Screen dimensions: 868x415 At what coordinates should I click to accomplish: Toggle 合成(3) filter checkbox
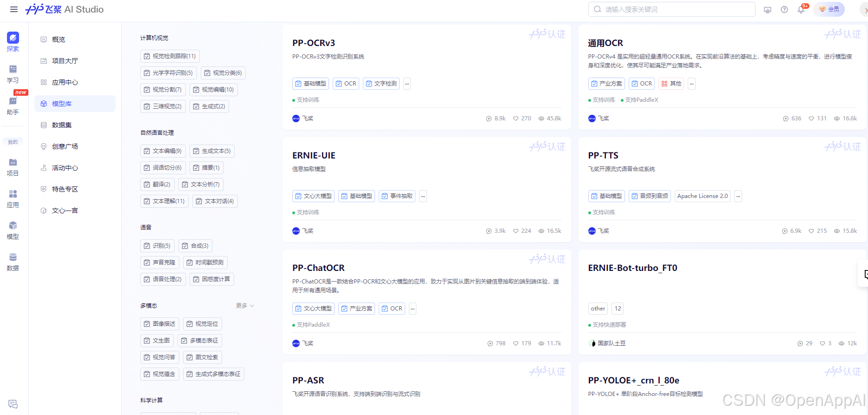click(x=196, y=246)
